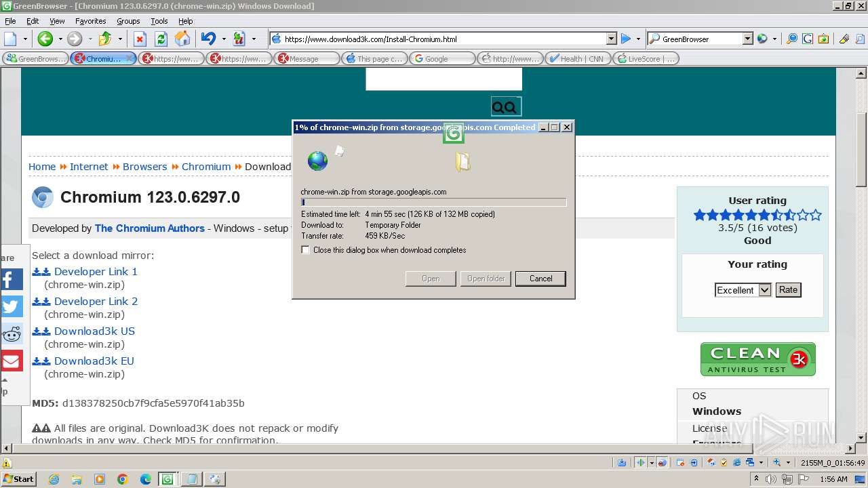Screen dimensions: 868x488
Task: Click into the GreenBrowser search field
Action: tap(701, 39)
